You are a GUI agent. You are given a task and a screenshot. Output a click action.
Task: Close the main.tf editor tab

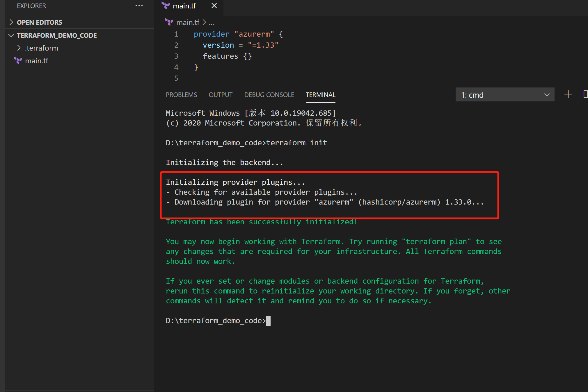coord(214,6)
